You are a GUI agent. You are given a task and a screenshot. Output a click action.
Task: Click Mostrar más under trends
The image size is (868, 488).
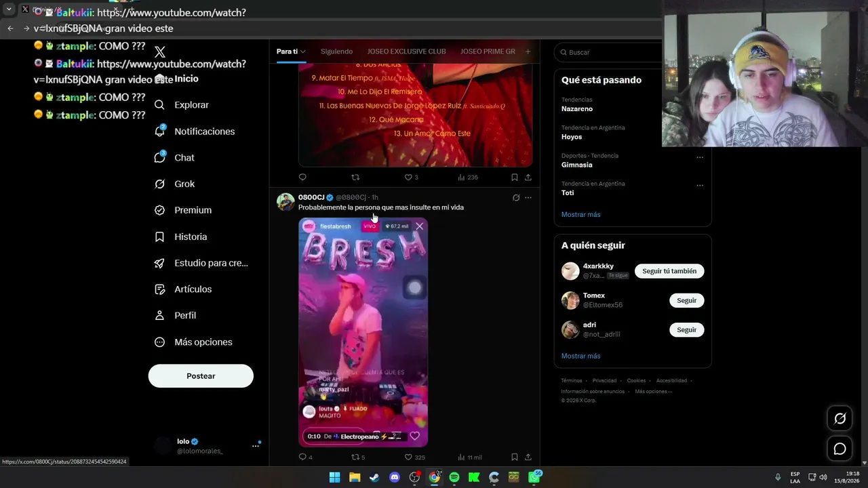click(x=580, y=215)
